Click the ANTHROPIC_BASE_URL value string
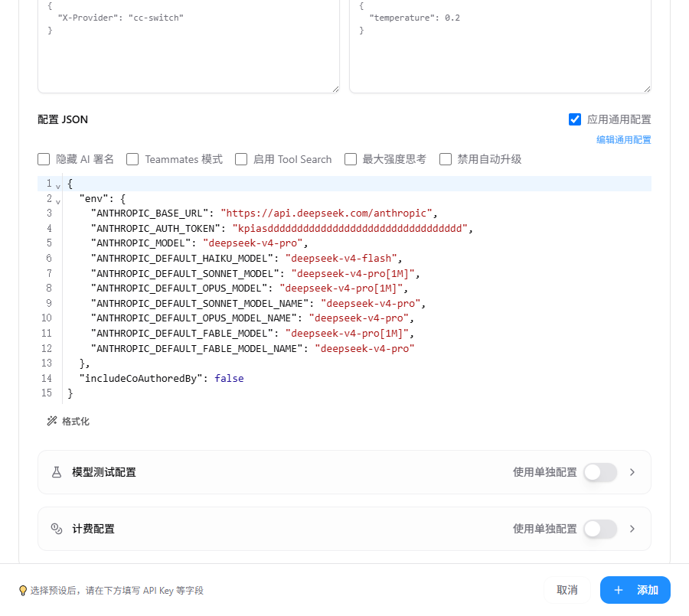This screenshot has height=616, width=689. click(326, 213)
